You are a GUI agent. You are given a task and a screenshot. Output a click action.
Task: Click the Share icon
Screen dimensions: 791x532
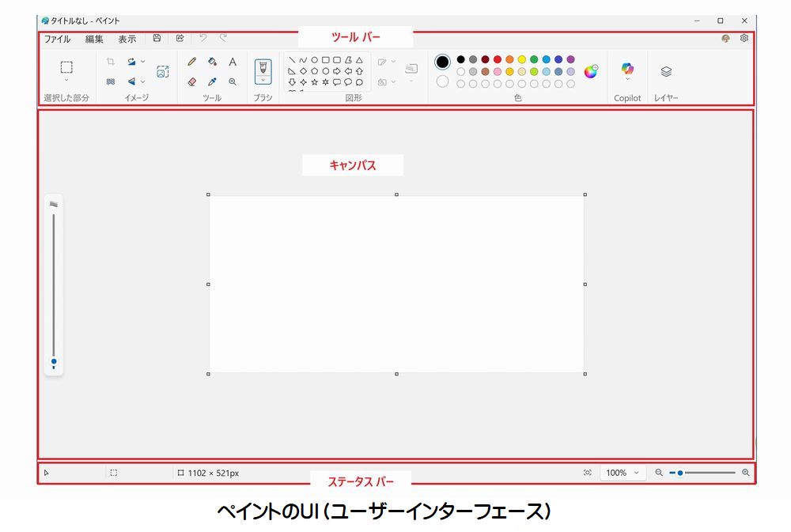pos(180,38)
